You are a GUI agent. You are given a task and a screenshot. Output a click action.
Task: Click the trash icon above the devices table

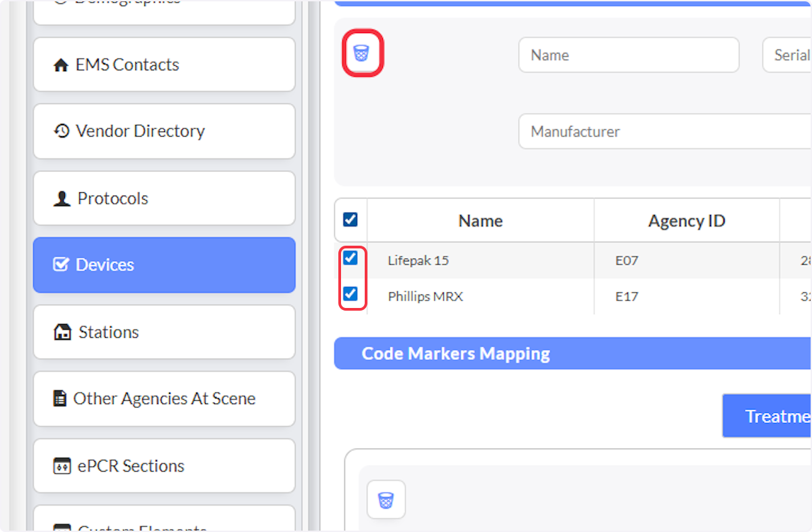pyautogui.click(x=362, y=53)
